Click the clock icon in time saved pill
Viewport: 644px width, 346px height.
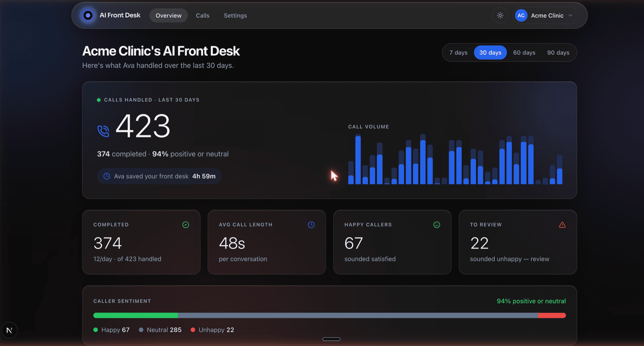[x=107, y=176]
